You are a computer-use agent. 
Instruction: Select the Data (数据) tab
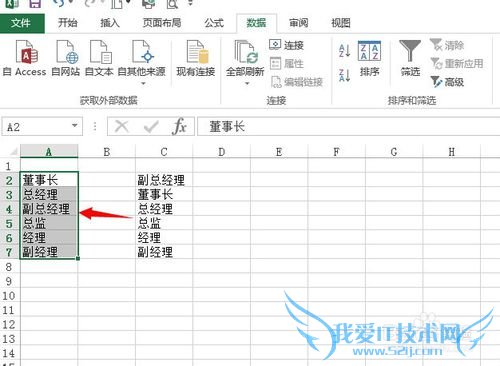(256, 23)
